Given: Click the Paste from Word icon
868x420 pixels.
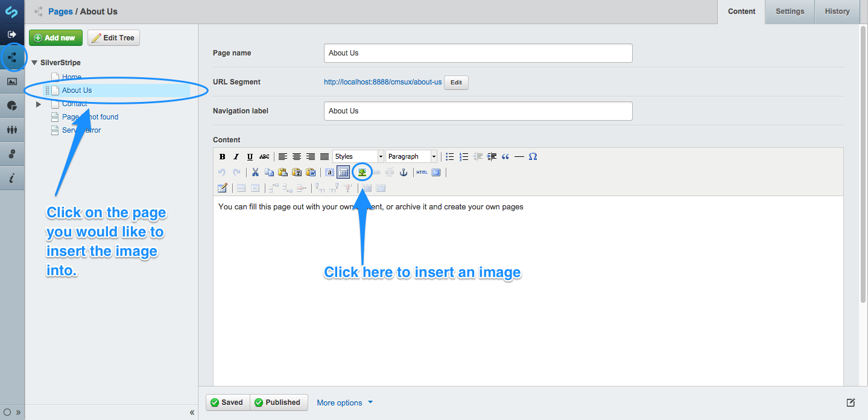Looking at the screenshot, I should (x=311, y=173).
